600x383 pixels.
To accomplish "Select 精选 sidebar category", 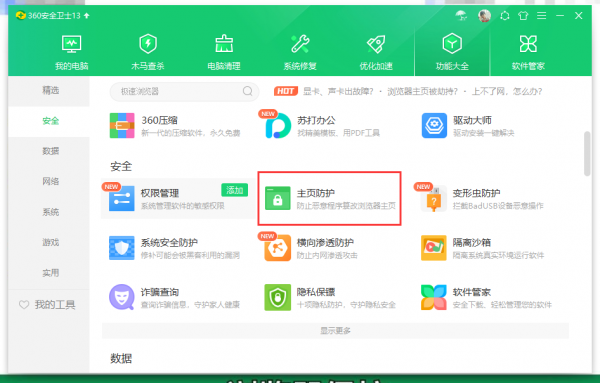I will pyautogui.click(x=50, y=90).
